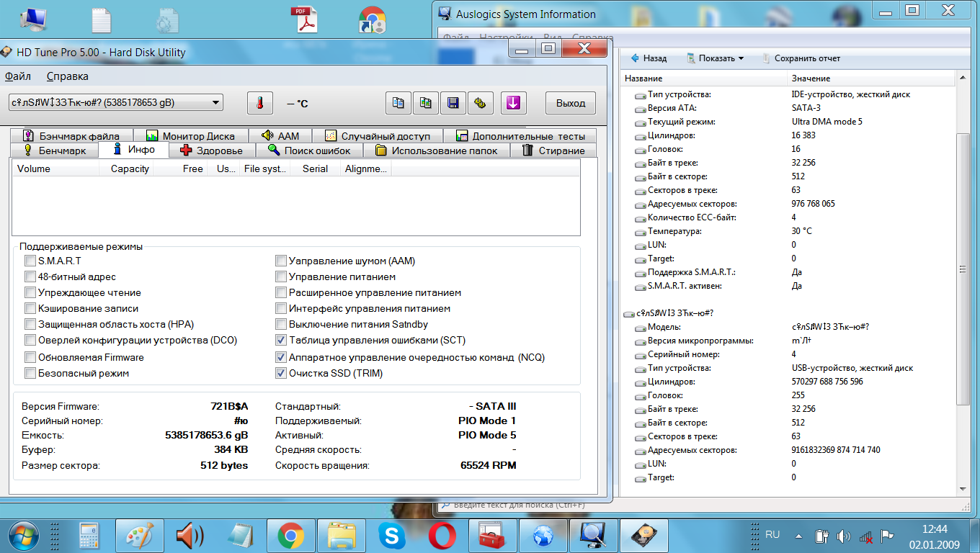Screen dimensions: 980x553
Task: Click the first copy-to-clipboard toolbar icon
Action: pos(398,103)
